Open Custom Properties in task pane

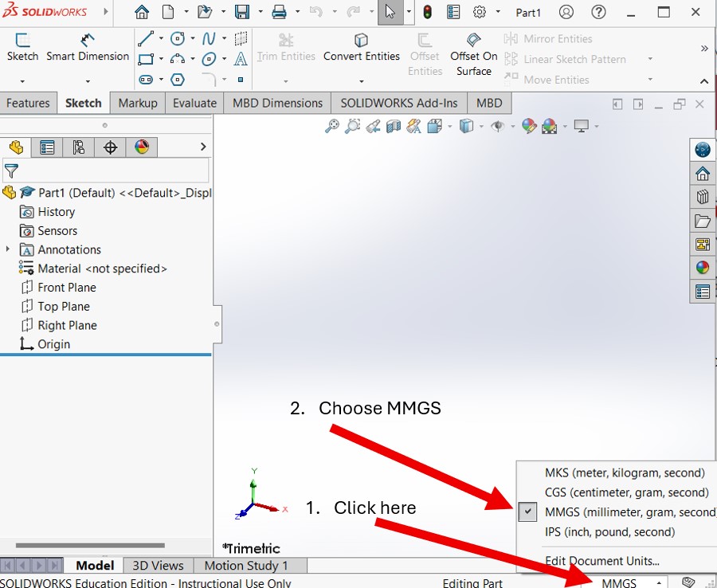click(x=703, y=292)
